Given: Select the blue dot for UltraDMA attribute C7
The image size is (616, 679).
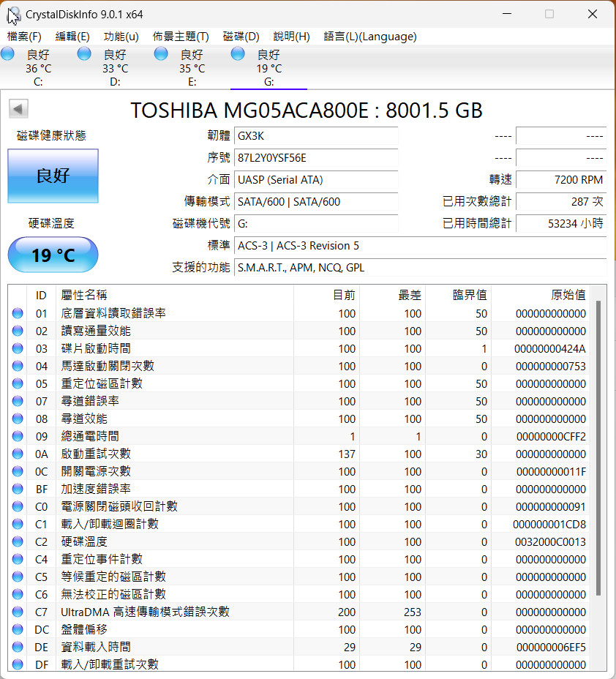Looking at the screenshot, I should (17, 612).
